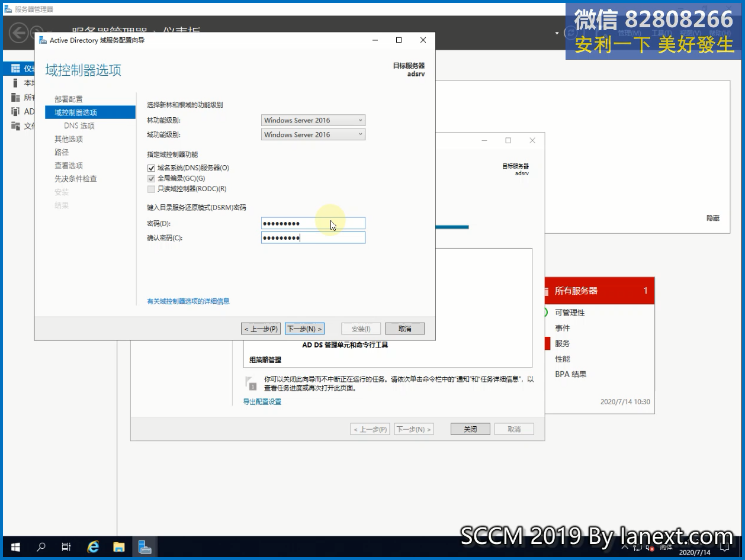The width and height of the screenshot is (745, 560).
Task: Click Server Manager back navigation arrow
Action: [19, 32]
